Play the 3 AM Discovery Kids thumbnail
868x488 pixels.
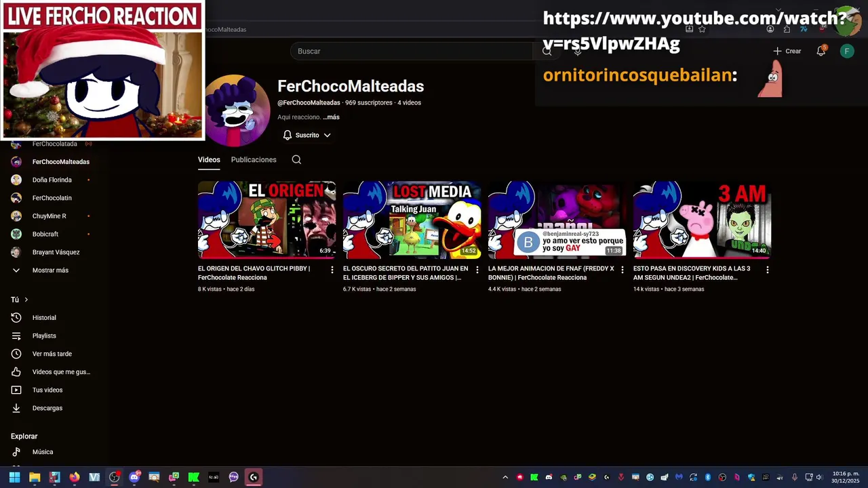(702, 220)
